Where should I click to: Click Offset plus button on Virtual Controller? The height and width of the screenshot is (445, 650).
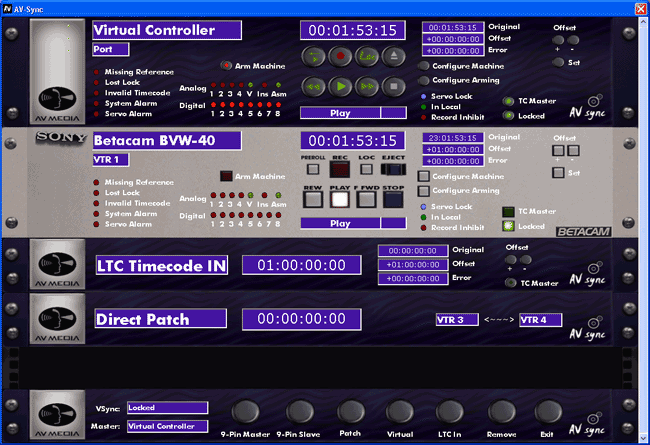(x=558, y=40)
